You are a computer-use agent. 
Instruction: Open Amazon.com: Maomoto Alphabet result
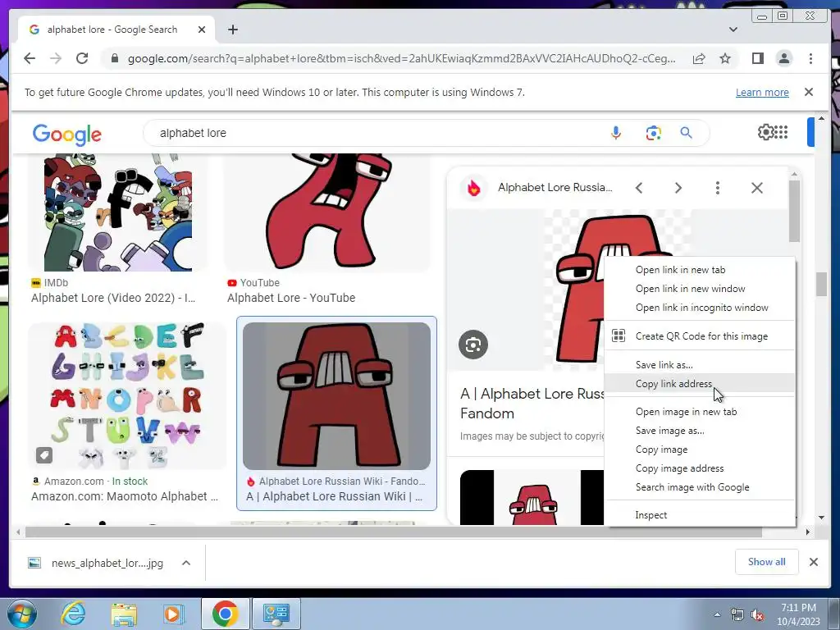click(125, 496)
